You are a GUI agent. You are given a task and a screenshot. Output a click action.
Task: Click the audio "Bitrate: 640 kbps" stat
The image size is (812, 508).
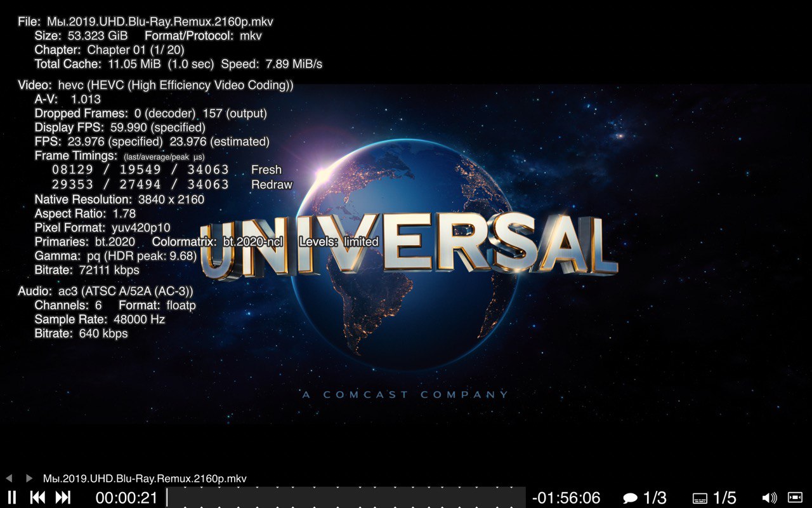click(81, 333)
